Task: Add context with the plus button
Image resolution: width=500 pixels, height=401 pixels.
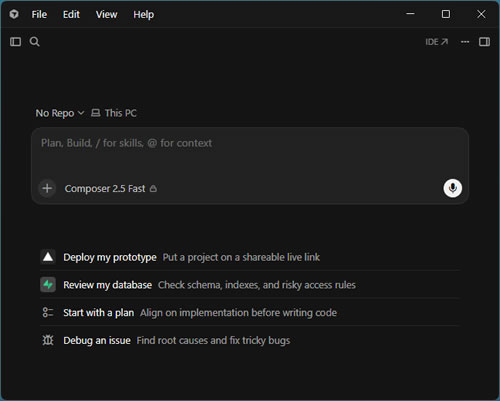Action: tap(47, 188)
